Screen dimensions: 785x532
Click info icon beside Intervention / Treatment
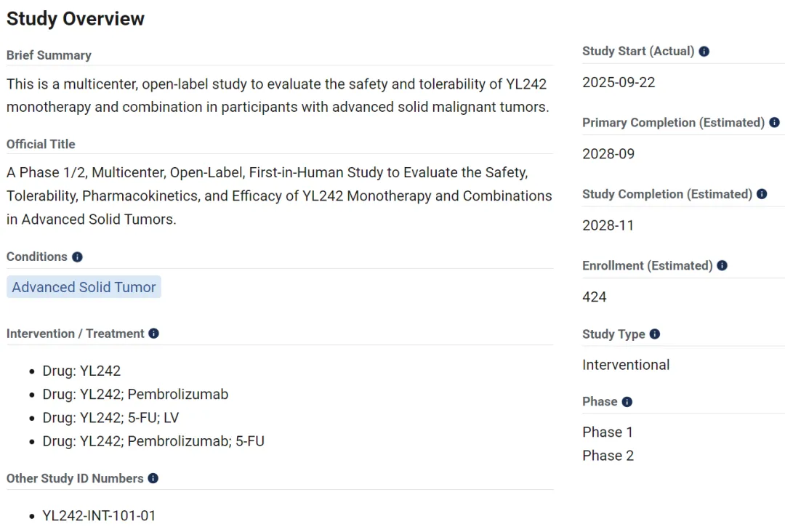click(153, 334)
